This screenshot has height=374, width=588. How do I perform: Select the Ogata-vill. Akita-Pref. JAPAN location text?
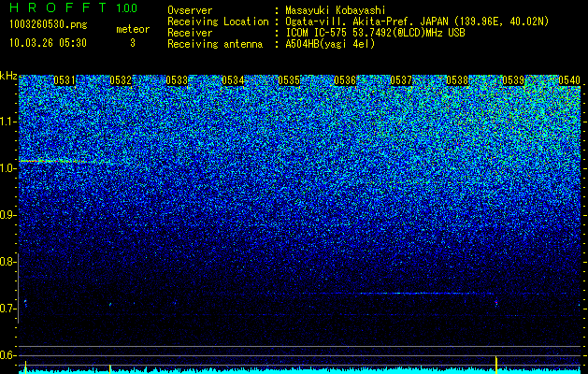pos(417,22)
